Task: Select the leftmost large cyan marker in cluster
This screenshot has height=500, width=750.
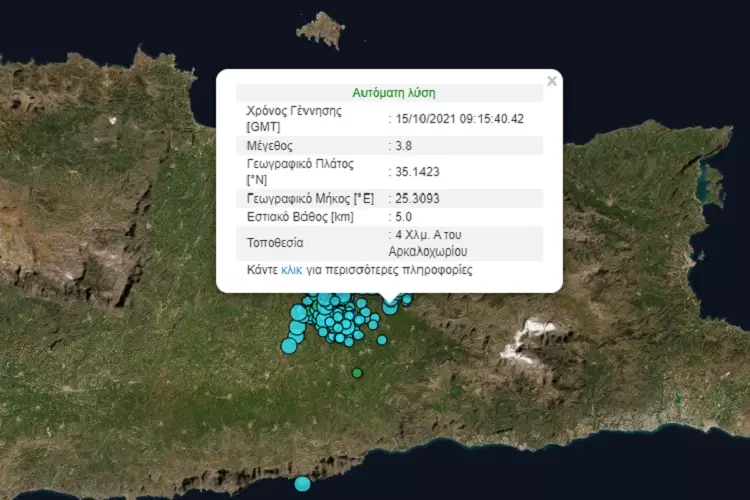Action: (289, 346)
